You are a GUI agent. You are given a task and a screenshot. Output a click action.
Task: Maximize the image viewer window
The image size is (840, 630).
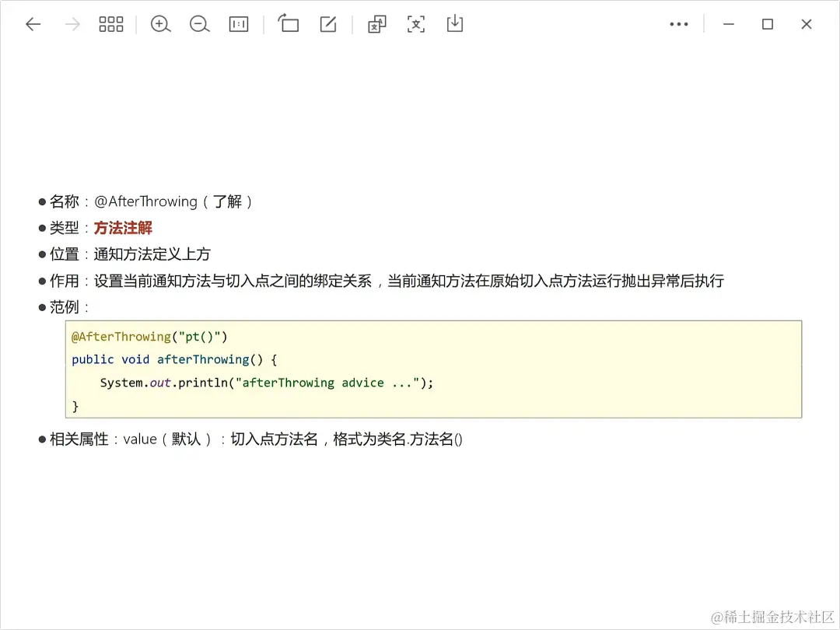click(x=768, y=24)
